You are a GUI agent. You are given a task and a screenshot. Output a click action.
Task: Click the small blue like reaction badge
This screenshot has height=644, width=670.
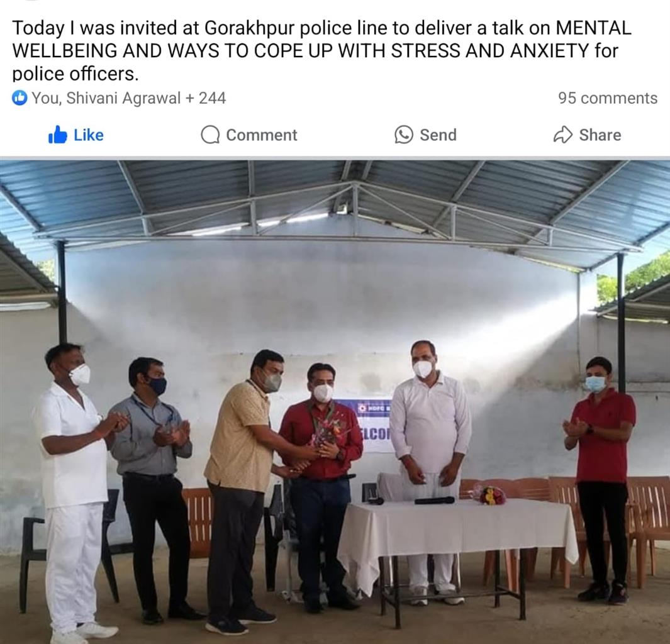coord(20,98)
